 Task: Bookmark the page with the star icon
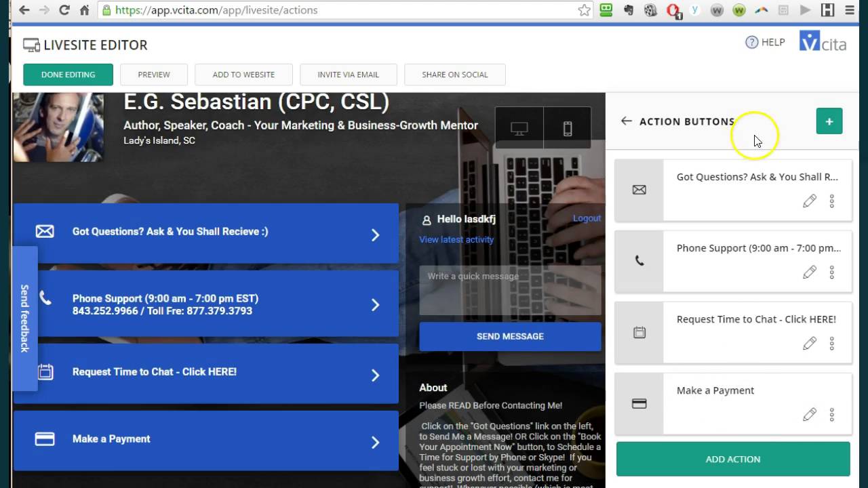(x=584, y=10)
